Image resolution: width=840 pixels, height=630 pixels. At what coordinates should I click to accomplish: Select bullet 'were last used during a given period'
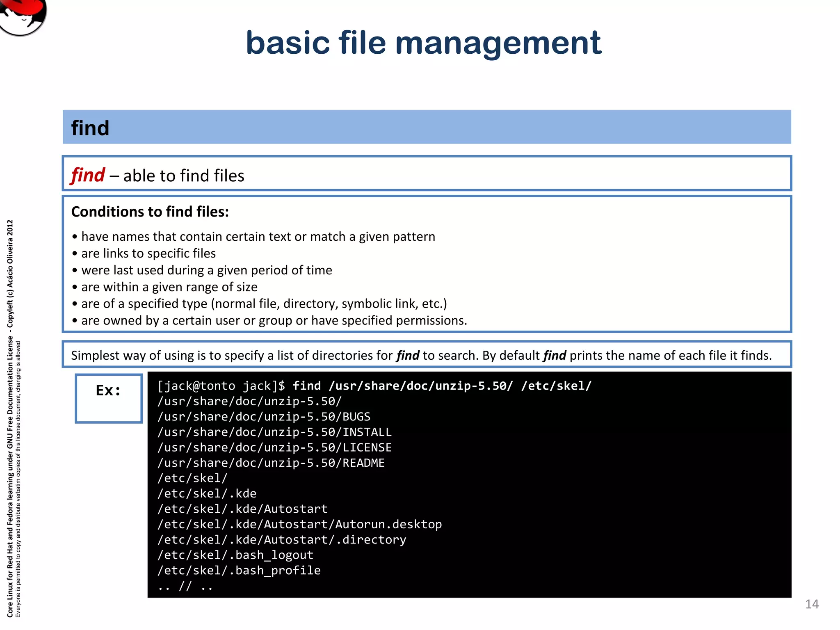pyautogui.click(x=202, y=270)
